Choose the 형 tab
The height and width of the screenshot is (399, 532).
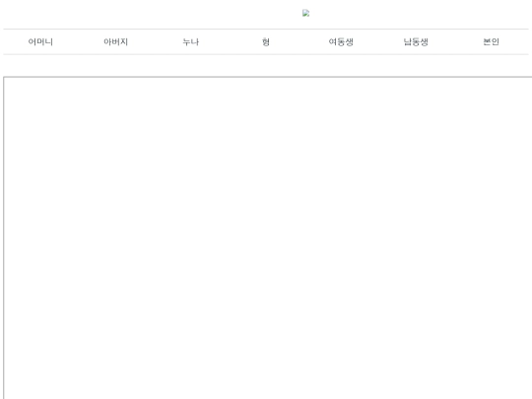(x=266, y=41)
